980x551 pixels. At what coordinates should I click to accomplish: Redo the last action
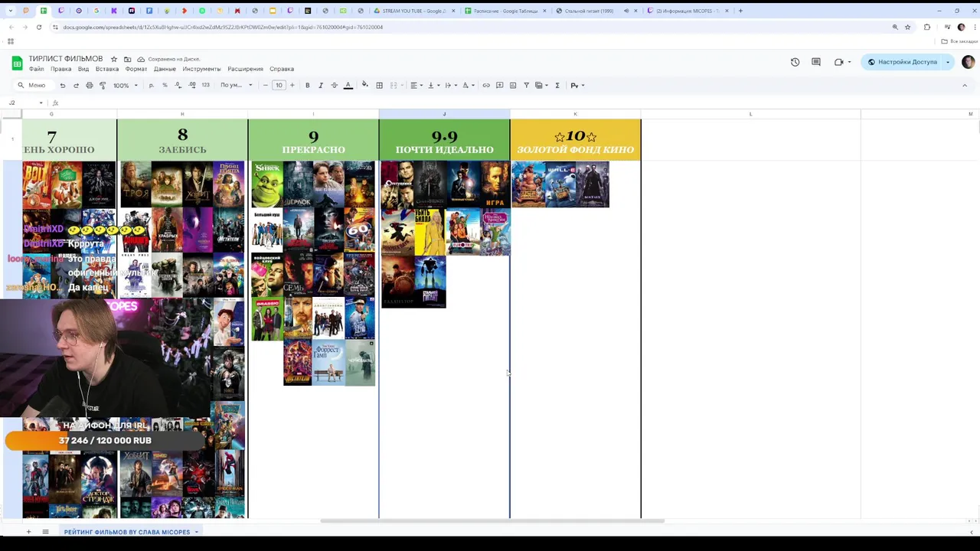click(76, 85)
